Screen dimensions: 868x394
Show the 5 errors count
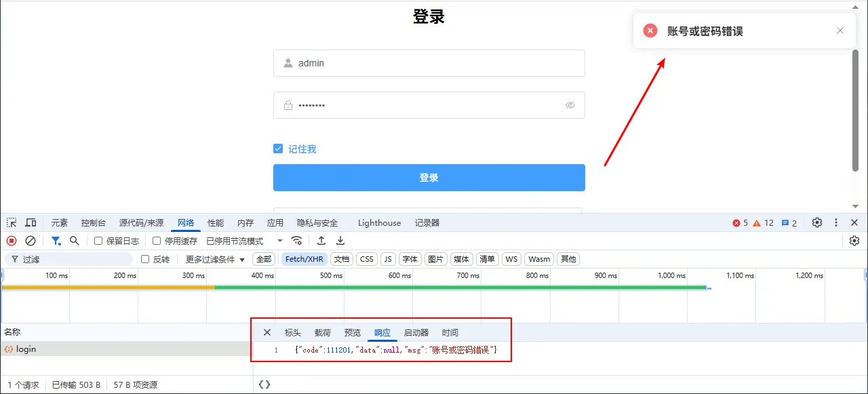[x=740, y=222]
